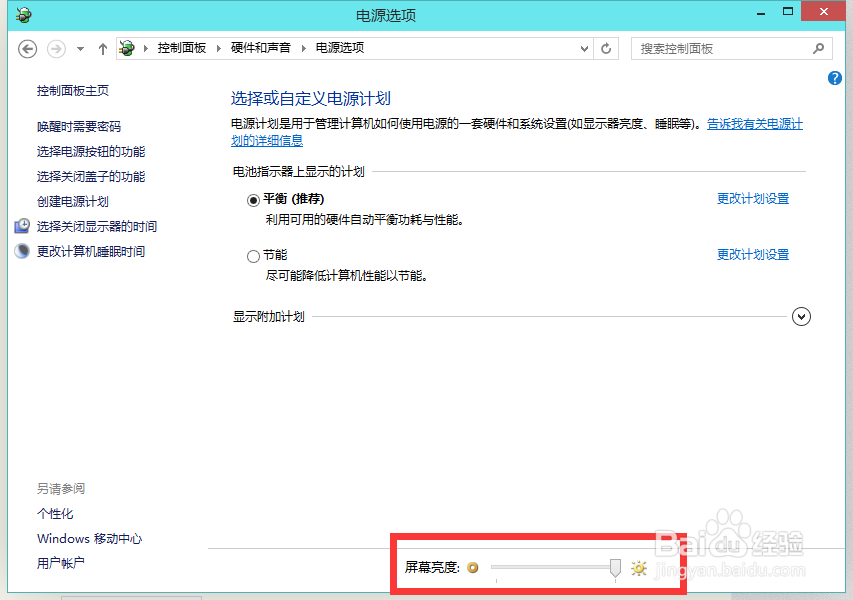Click the power plan icon in address bar

pos(126,47)
